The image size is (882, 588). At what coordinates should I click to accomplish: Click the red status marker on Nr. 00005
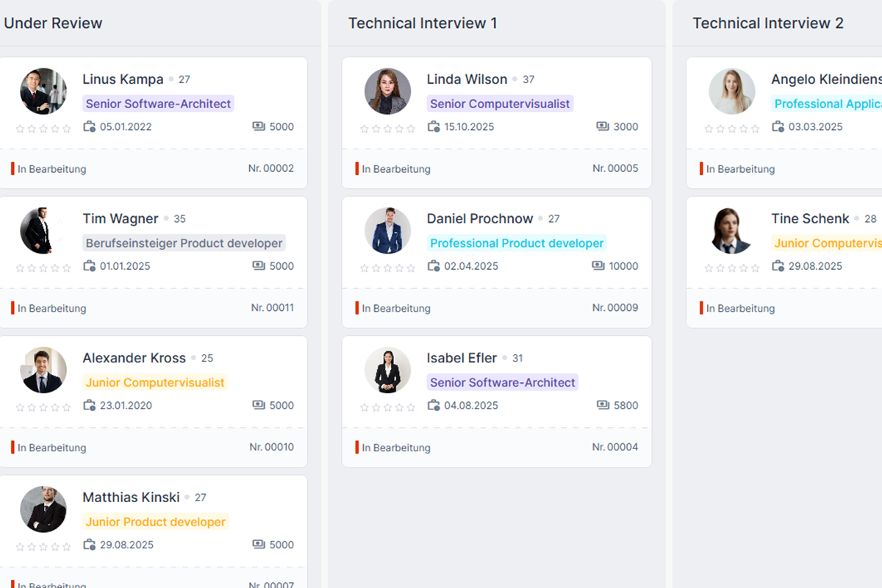(357, 168)
